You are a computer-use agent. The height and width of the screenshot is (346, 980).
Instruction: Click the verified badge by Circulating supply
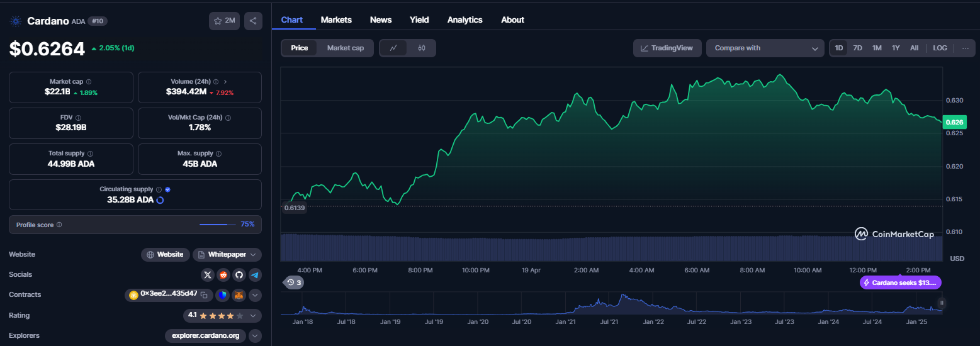167,189
